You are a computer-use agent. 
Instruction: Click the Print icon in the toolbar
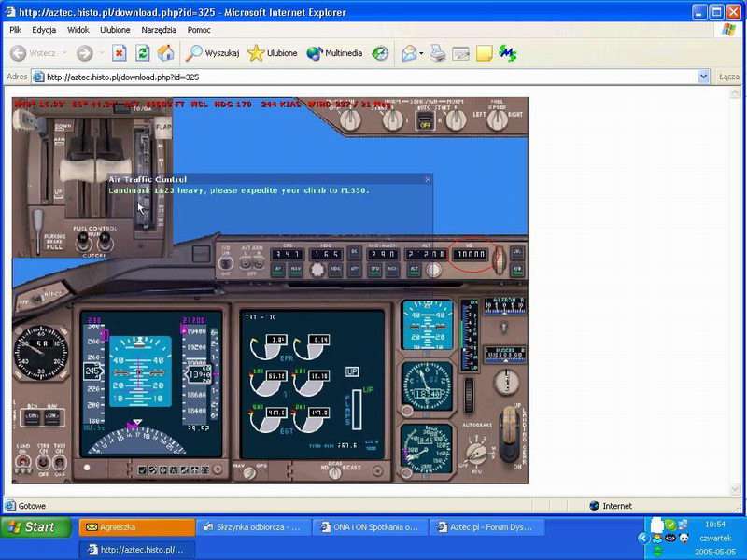437,53
